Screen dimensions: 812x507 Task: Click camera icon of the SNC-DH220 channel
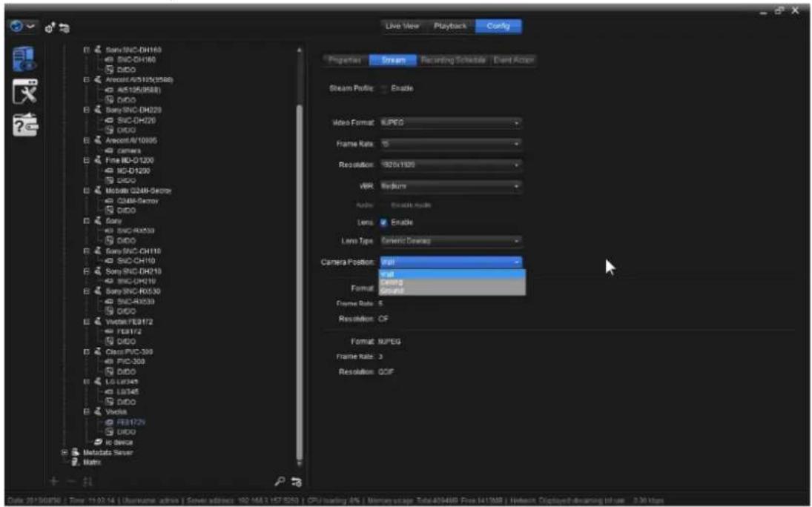pyautogui.click(x=109, y=120)
